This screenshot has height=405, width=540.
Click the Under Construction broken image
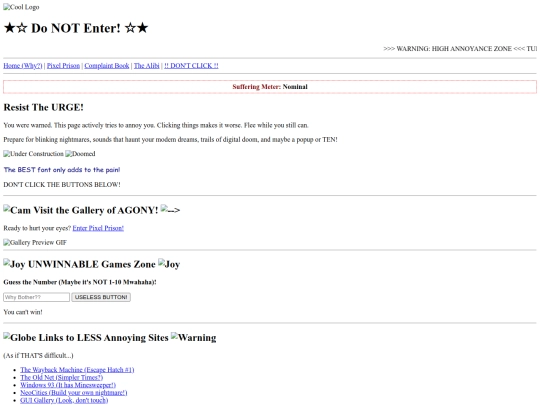(34, 154)
